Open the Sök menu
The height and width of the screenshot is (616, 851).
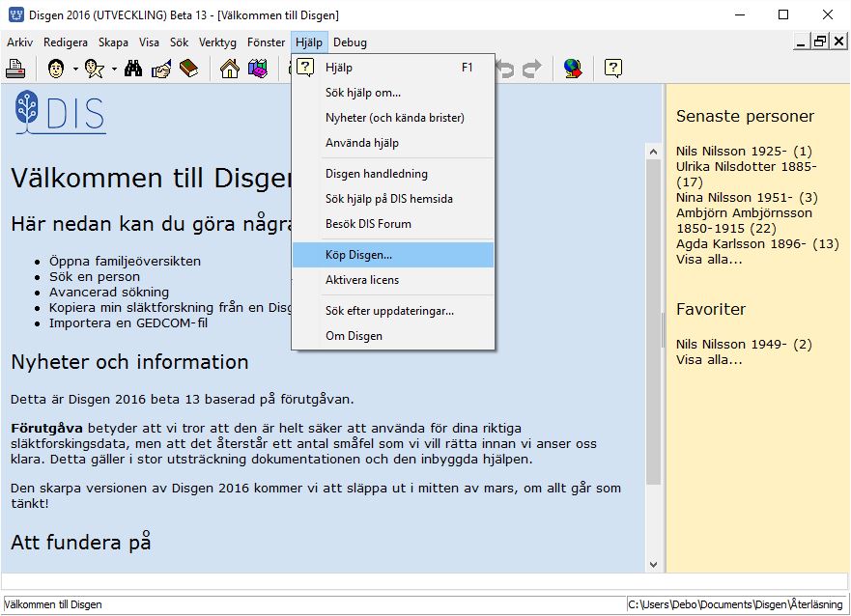(x=179, y=42)
